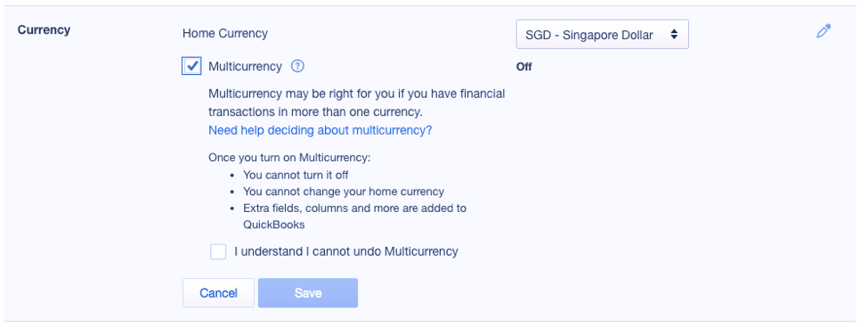This screenshot has height=327, width=868.
Task: Click the Multicurrency may be right description text
Action: 356,102
